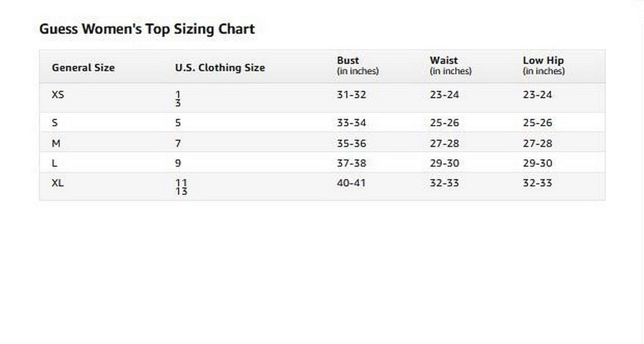644x344 pixels.
Task: Select low hip value 32-33 for XL
Action: (x=538, y=183)
